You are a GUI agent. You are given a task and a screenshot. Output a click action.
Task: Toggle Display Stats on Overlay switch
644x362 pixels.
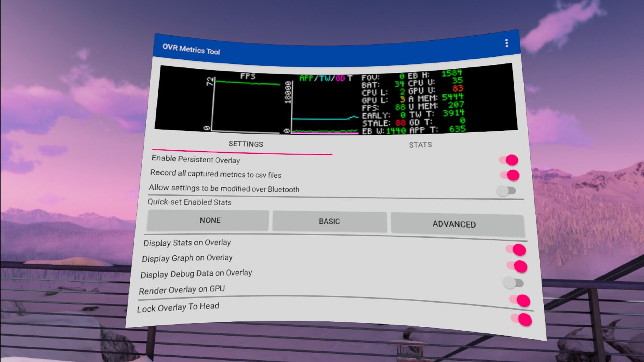pyautogui.click(x=516, y=250)
